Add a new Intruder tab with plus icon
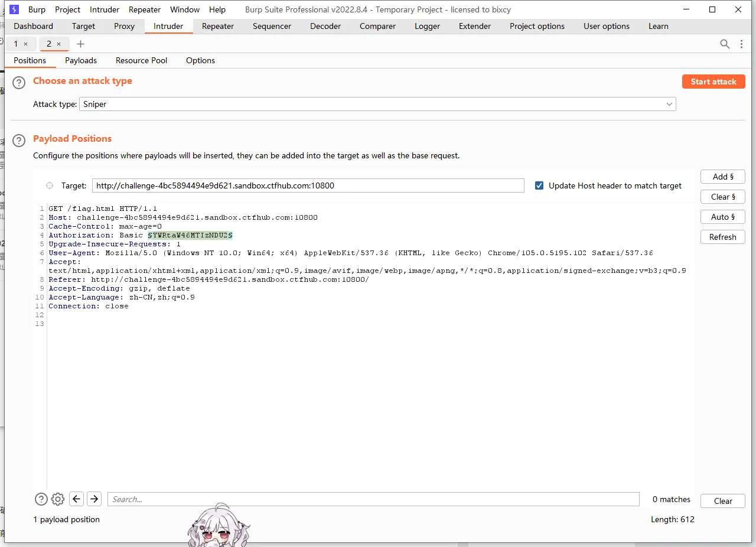756x547 pixels. (81, 44)
